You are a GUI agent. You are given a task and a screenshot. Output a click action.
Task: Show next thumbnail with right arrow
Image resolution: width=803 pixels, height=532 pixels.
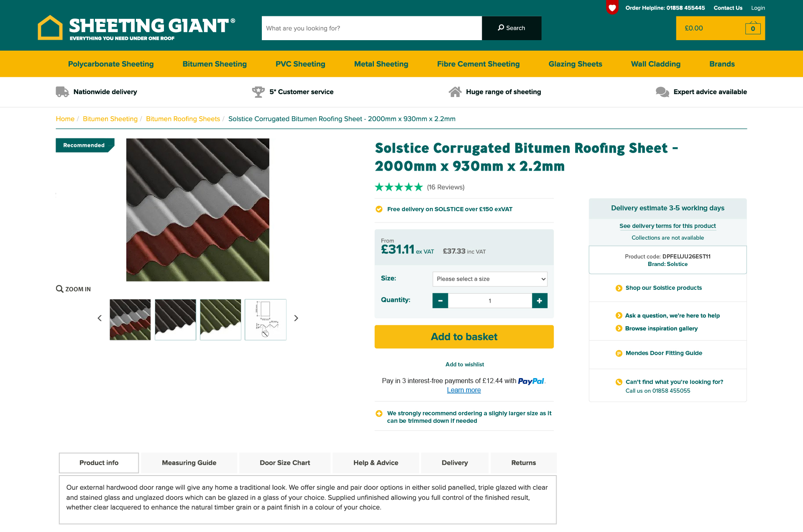pos(296,318)
